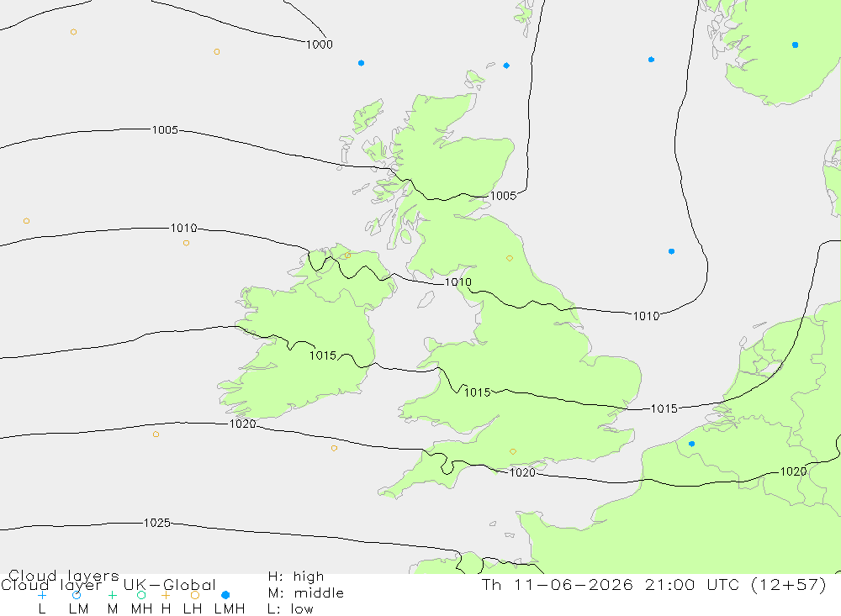Click the 'UK-Global' model name text
841x616 pixels.
pos(170,585)
